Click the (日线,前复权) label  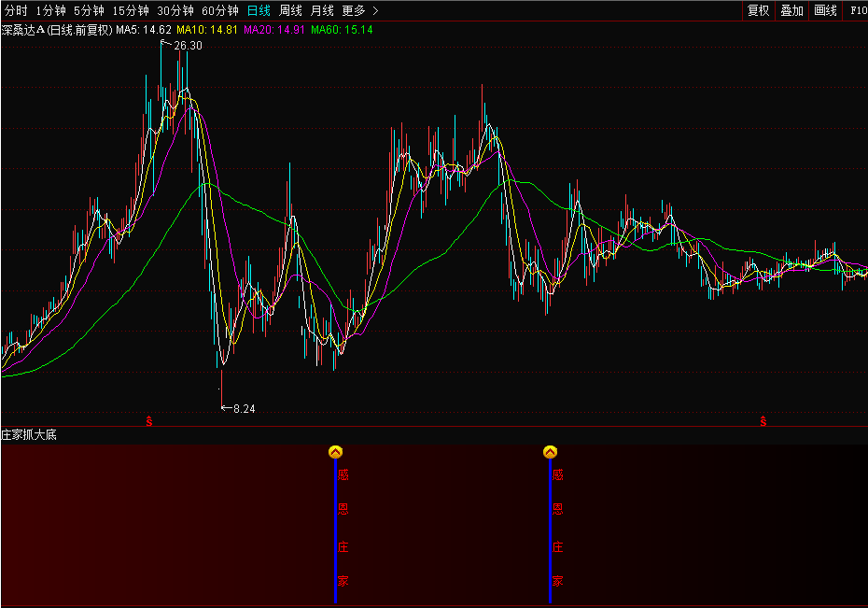79,30
